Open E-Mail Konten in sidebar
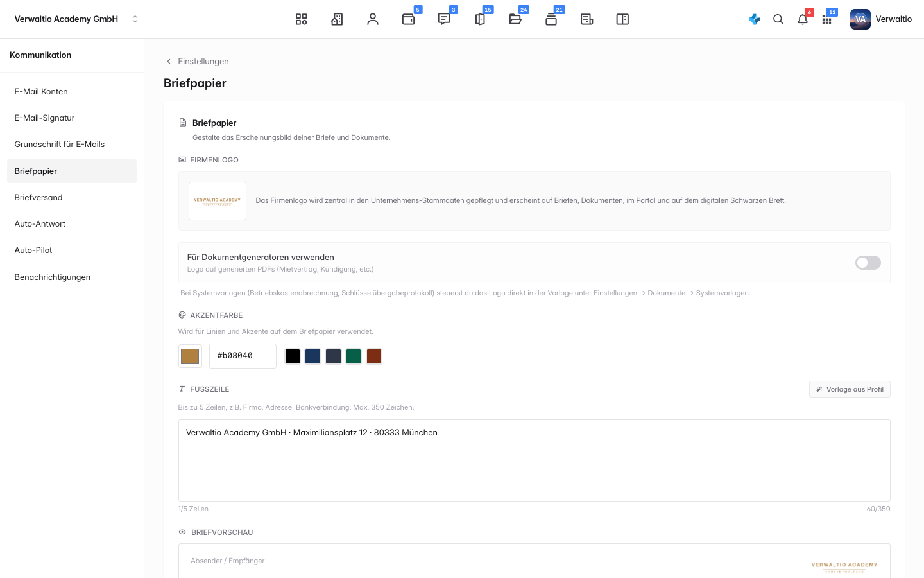Viewport: 924px width, 578px height. 72,92
